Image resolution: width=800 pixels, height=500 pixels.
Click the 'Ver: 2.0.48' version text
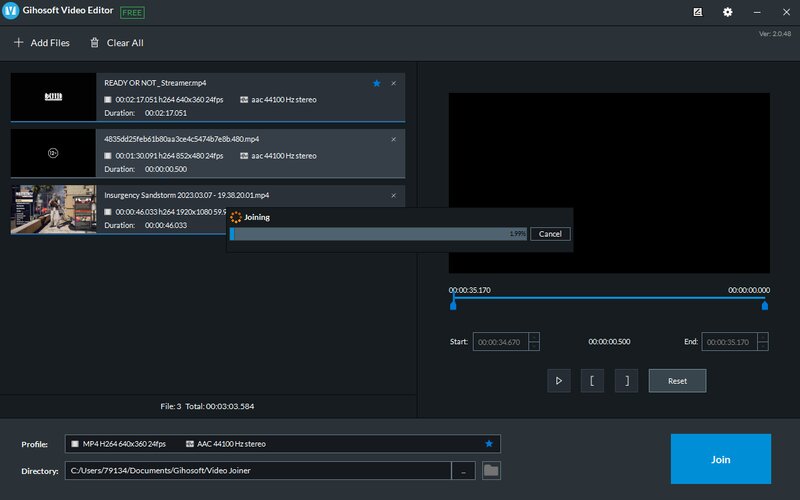pyautogui.click(x=774, y=34)
